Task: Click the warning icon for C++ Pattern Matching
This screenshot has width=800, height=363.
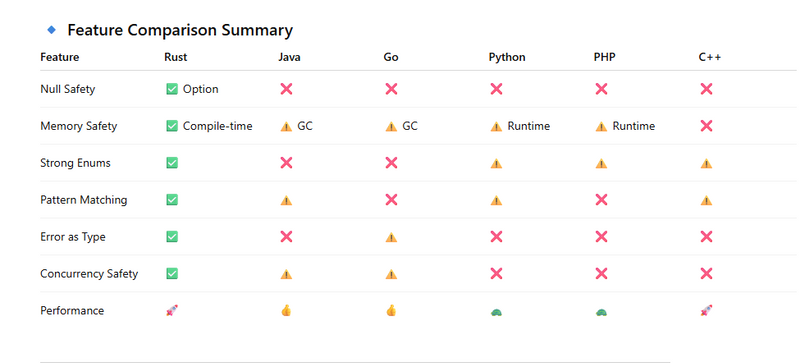Action: pyautogui.click(x=706, y=200)
